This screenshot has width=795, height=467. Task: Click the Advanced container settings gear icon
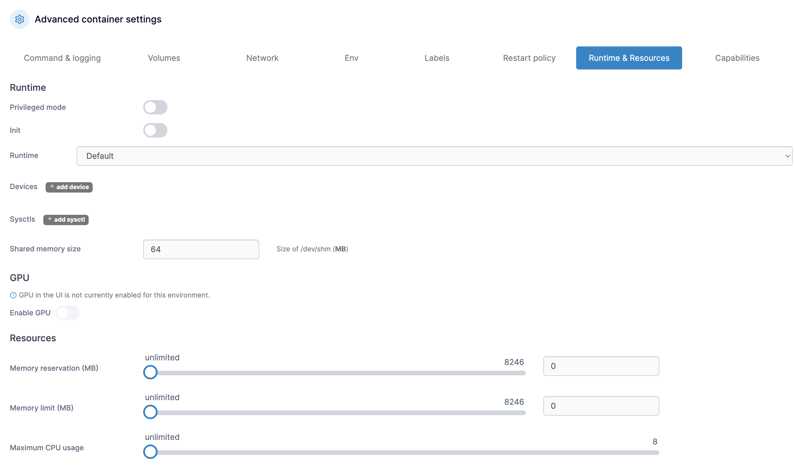19,19
